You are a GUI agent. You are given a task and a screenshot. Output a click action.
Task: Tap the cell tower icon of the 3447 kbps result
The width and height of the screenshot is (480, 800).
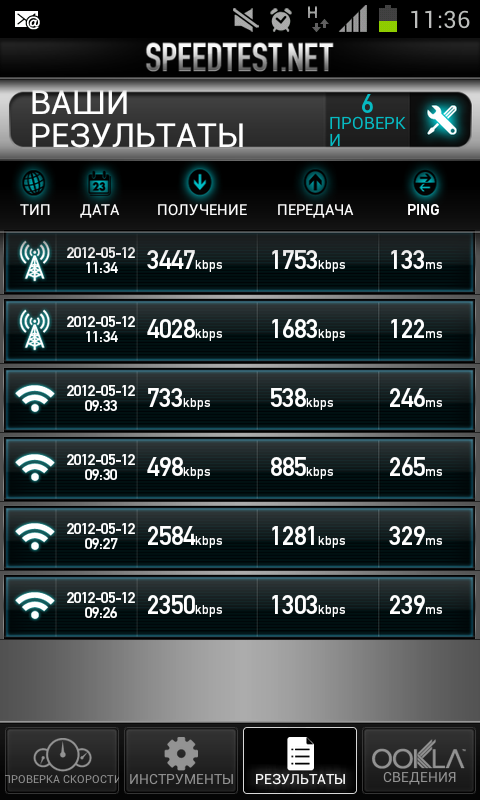tap(34, 261)
